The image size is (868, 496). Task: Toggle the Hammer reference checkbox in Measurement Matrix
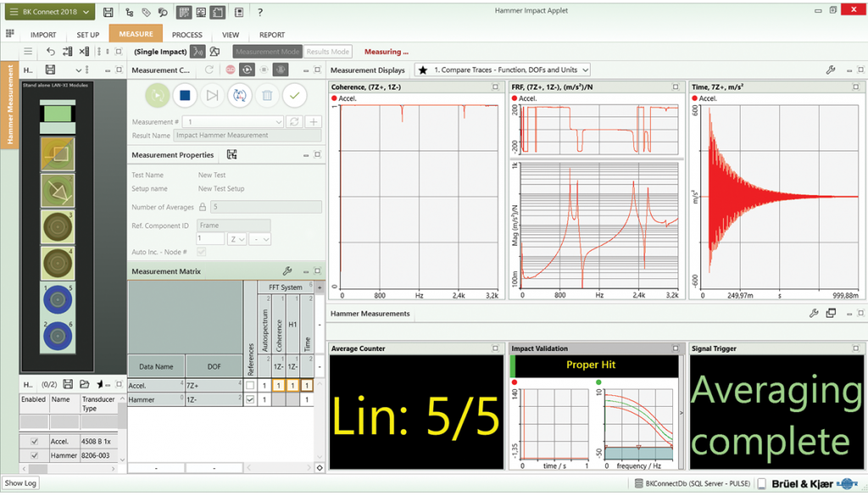point(249,399)
